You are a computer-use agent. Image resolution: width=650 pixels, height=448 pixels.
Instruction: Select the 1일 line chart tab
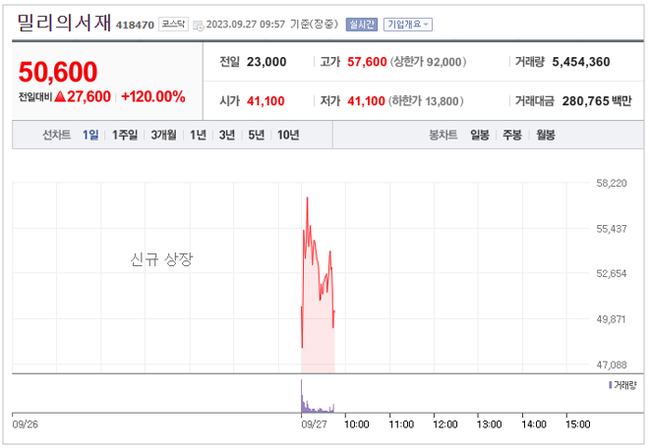[x=90, y=135]
